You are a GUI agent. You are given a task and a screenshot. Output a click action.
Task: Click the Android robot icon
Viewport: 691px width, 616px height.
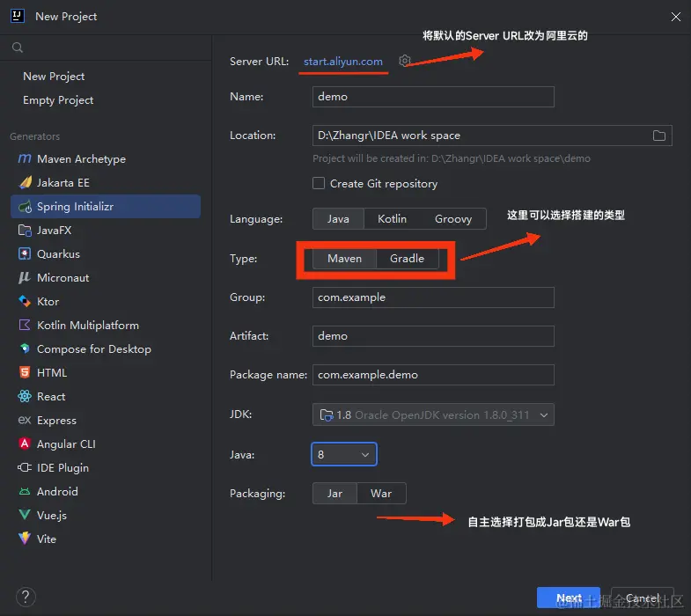25,491
